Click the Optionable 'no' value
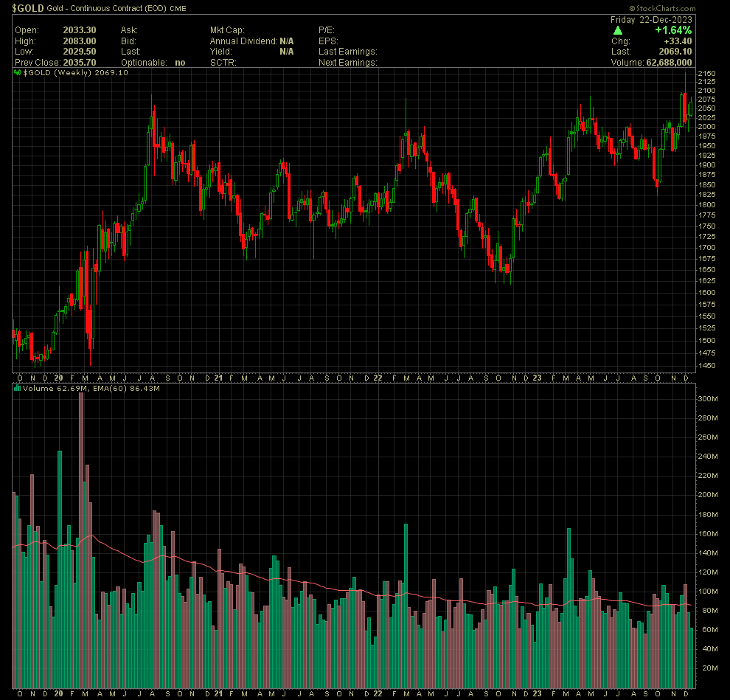 tap(180, 63)
